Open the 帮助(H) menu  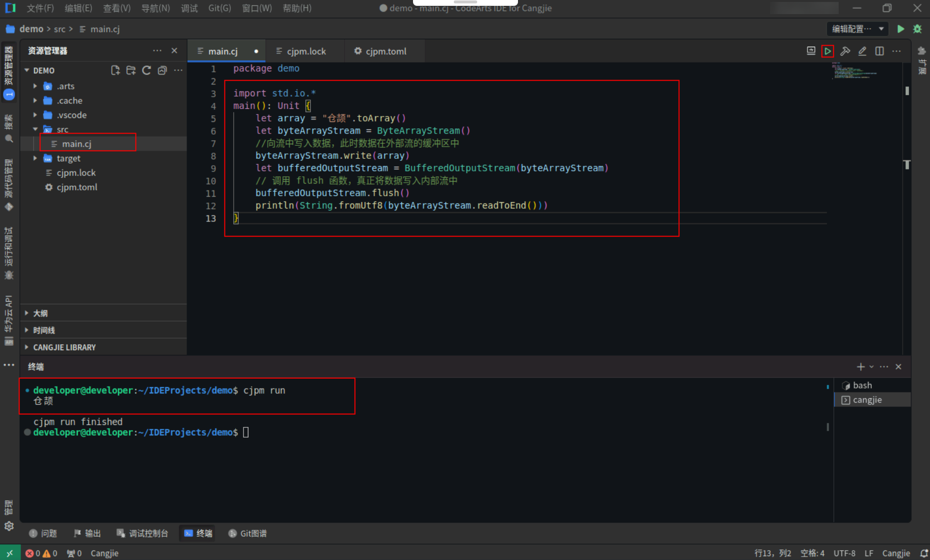click(297, 8)
